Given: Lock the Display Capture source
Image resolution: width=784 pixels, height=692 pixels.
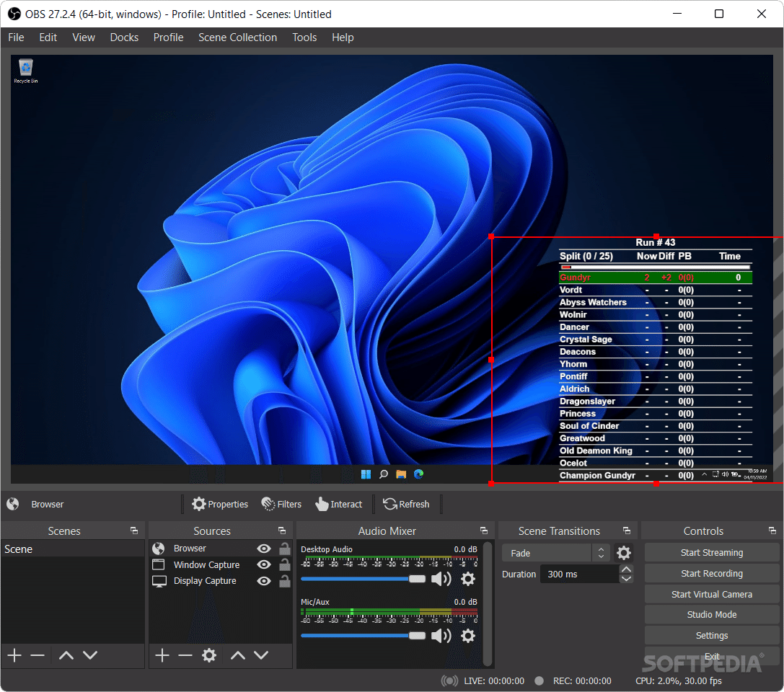Looking at the screenshot, I should coord(284,581).
